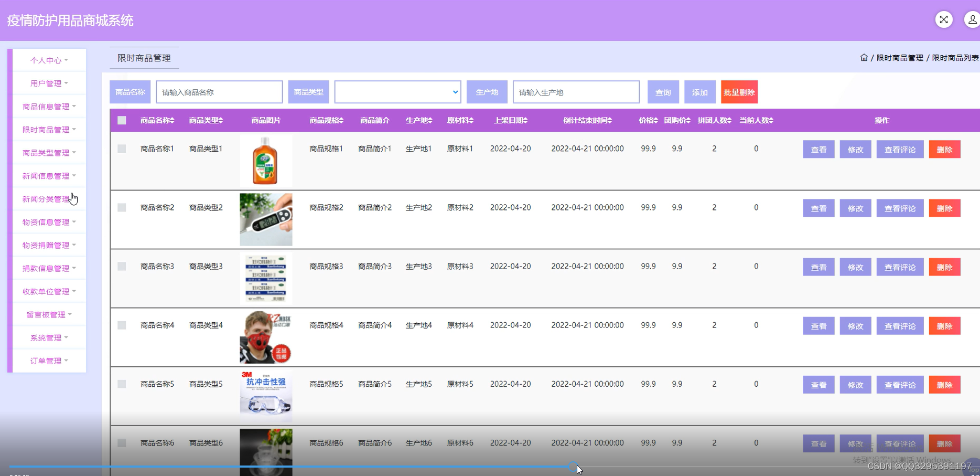Image resolution: width=980 pixels, height=476 pixels.
Task: Open 捐款信息管理 sidebar menu
Action: [49, 268]
